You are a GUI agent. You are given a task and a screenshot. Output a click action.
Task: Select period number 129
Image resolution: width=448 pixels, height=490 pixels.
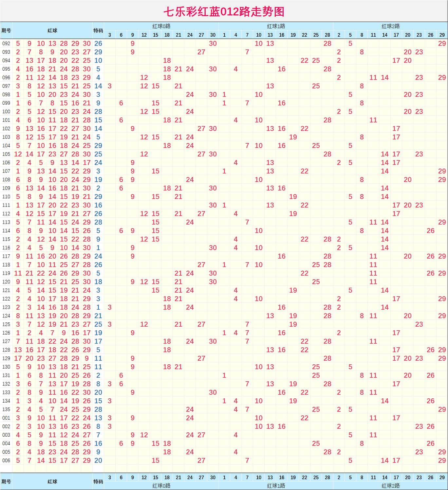pyautogui.click(x=6, y=358)
